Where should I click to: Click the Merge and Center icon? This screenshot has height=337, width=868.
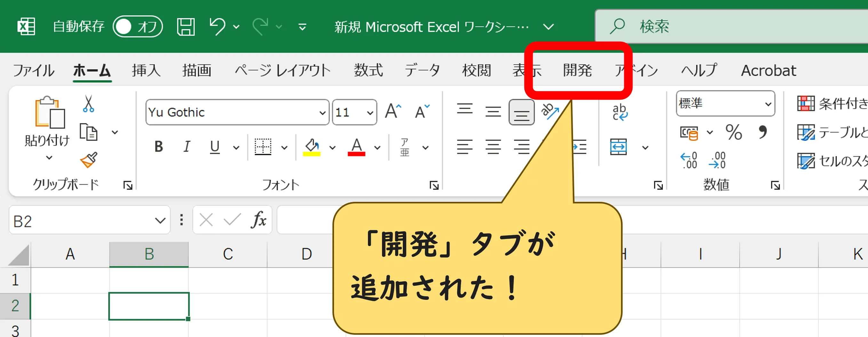click(618, 147)
